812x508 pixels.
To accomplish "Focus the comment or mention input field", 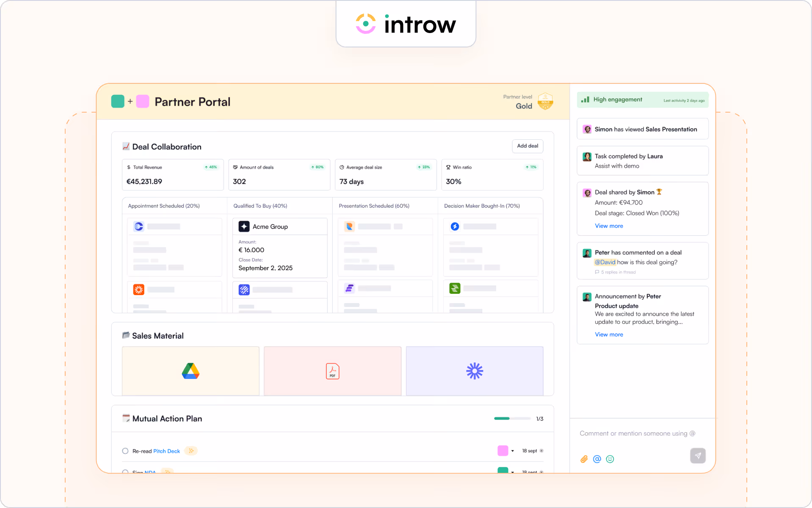I will [x=637, y=433].
